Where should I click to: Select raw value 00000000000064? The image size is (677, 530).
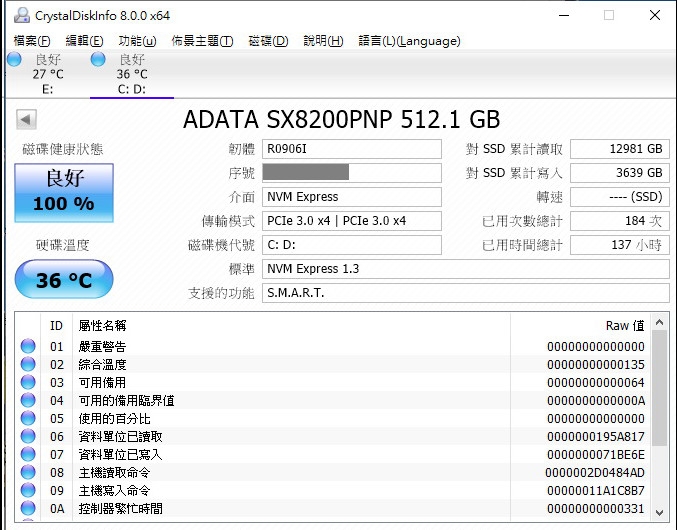click(x=595, y=383)
